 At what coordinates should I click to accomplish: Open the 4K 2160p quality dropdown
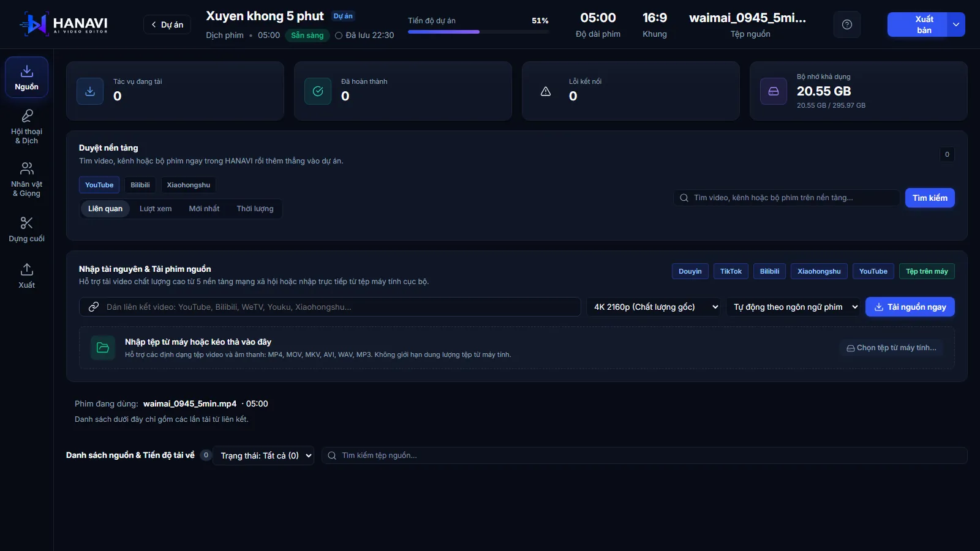pos(654,307)
